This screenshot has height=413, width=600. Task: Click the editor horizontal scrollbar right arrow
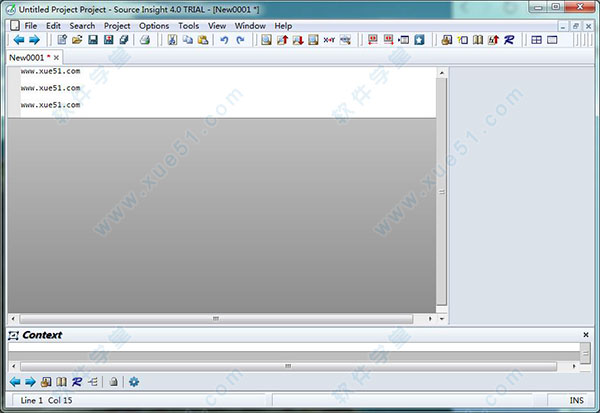pos(430,318)
